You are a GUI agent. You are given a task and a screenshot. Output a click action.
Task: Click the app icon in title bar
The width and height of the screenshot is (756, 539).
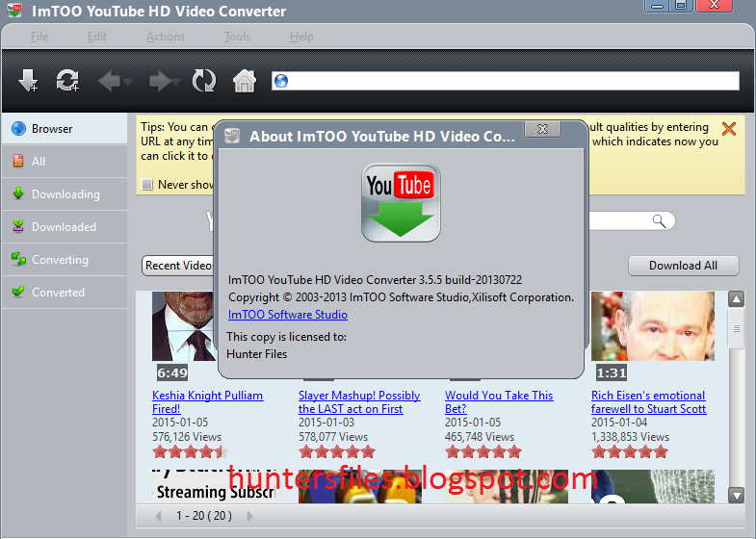(x=14, y=10)
